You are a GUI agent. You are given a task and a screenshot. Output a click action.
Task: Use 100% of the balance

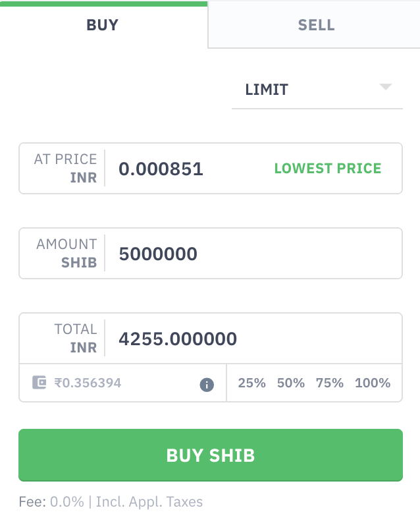coord(373,383)
